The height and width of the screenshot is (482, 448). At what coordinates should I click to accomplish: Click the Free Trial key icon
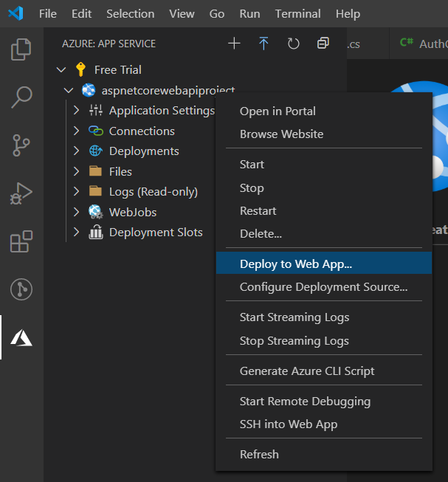coord(80,69)
